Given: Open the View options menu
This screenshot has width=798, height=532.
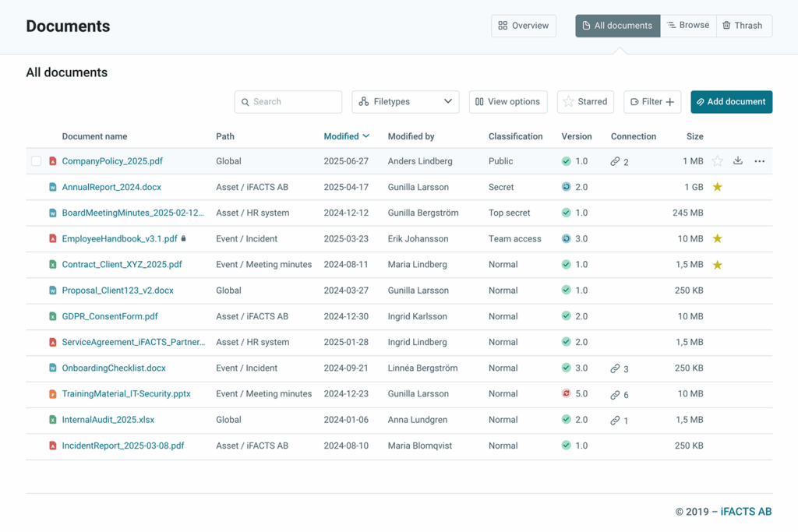Looking at the screenshot, I should [507, 102].
